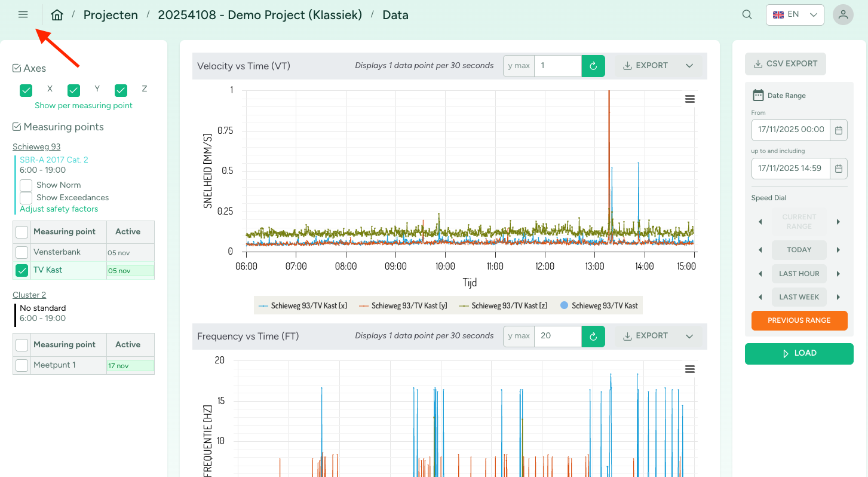Refresh Frequency chart y max value
The image size is (868, 477).
[x=593, y=336]
